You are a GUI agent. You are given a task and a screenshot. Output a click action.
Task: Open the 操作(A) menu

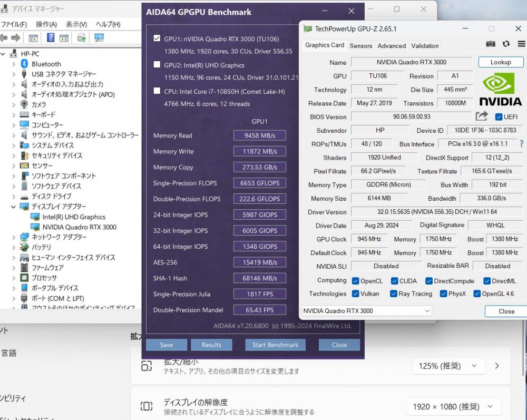(x=46, y=24)
